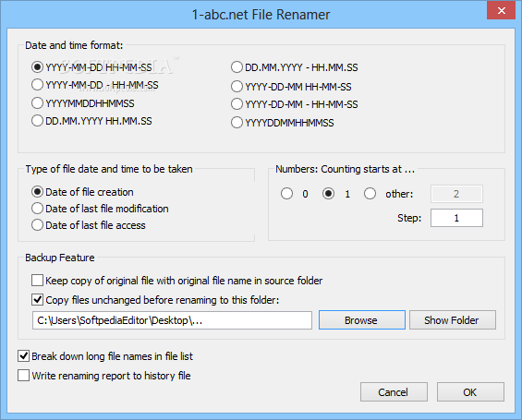
Task: Click the Show Folder button
Action: 452,320
